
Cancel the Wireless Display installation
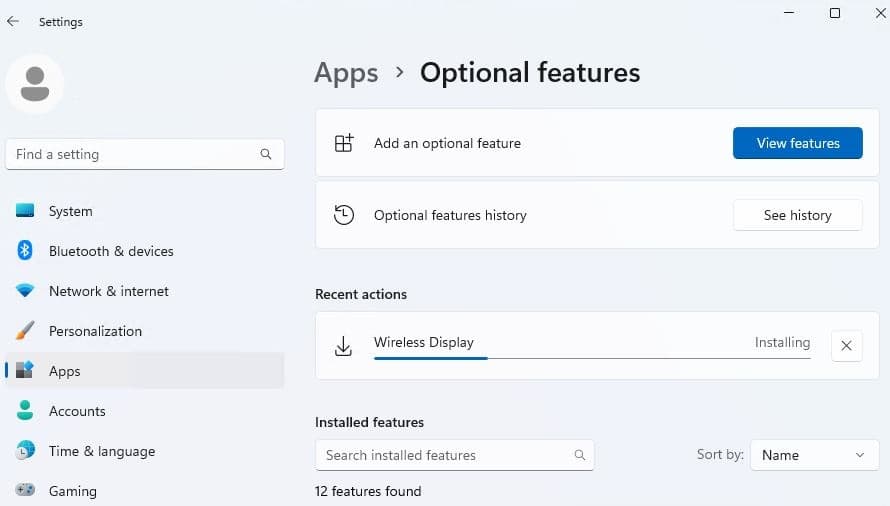[846, 345]
